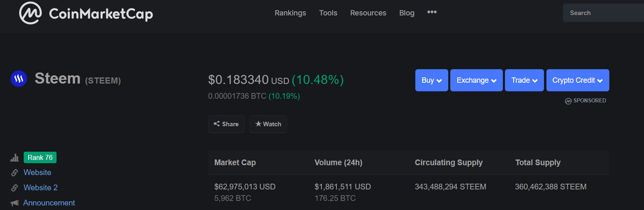Expand the Trade dropdown
The height and width of the screenshot is (210, 644).
click(524, 80)
